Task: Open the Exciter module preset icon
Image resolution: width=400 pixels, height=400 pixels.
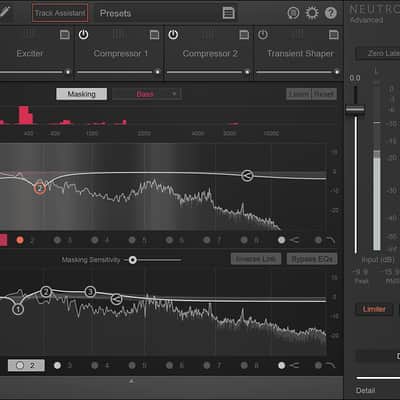Action: click(65, 35)
